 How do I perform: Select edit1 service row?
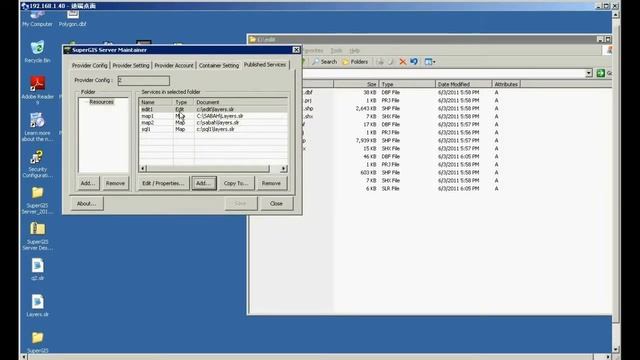(213, 109)
